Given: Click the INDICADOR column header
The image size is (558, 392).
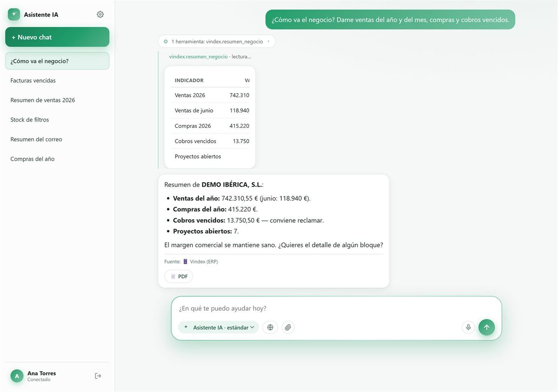Looking at the screenshot, I should [189, 80].
